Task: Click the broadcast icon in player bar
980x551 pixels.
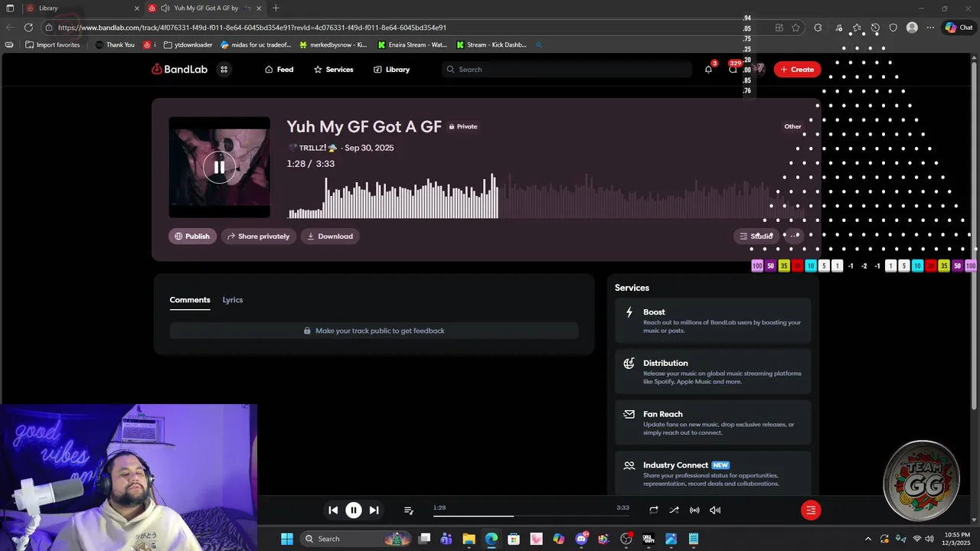Action: (694, 510)
